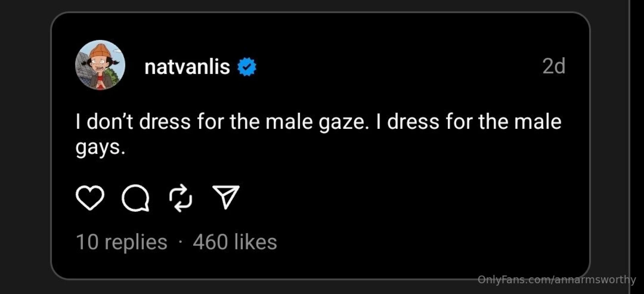Open the likes list via 460 likes
The height and width of the screenshot is (294, 644).
(234, 241)
